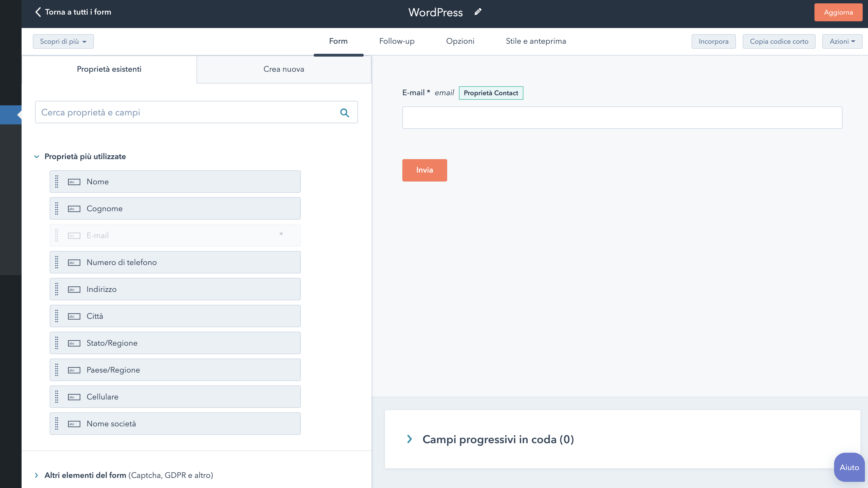Switch to the Form tab

(338, 41)
